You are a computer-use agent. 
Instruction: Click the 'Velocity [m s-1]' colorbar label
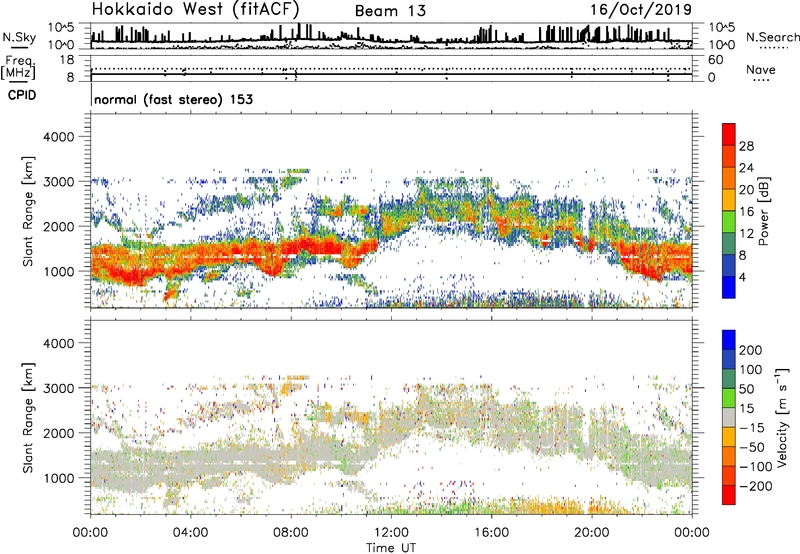[x=782, y=417]
